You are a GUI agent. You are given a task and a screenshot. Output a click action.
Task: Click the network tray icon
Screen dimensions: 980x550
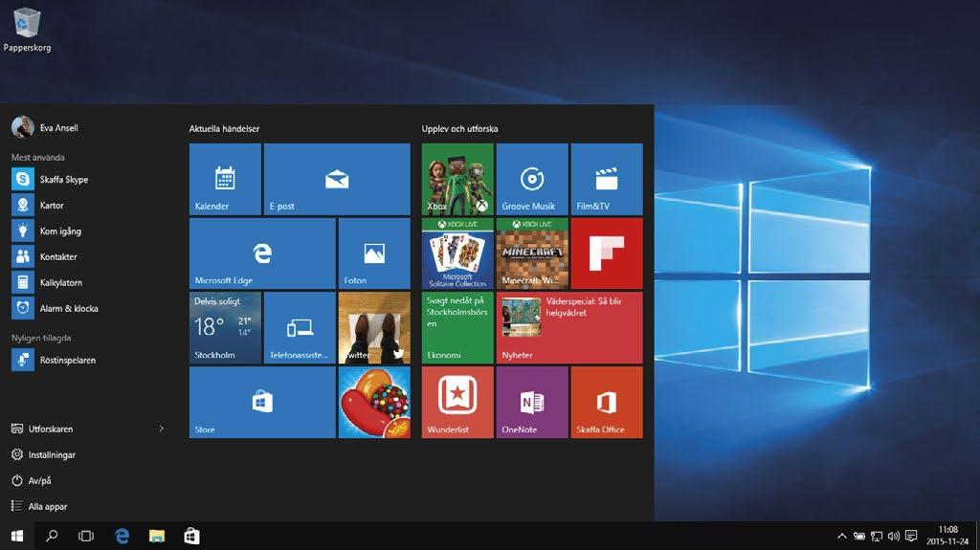(x=877, y=537)
